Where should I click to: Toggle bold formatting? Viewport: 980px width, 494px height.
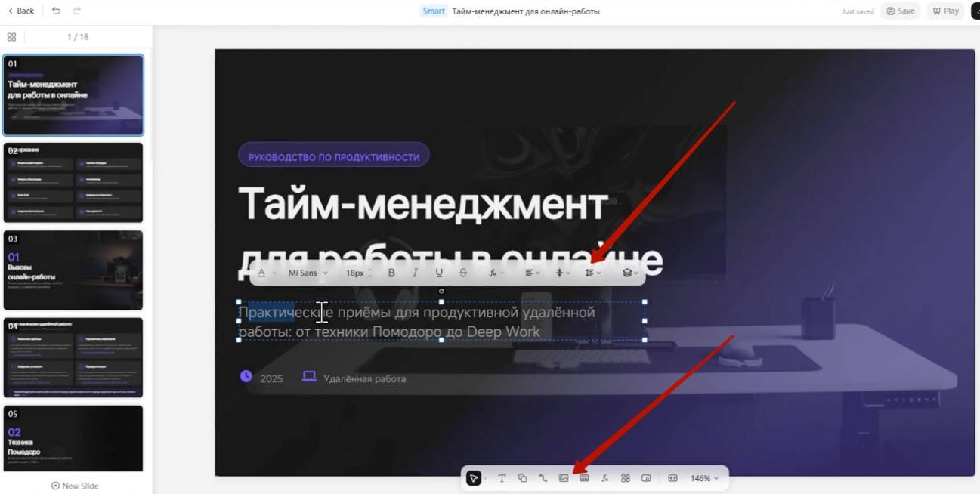pos(391,273)
